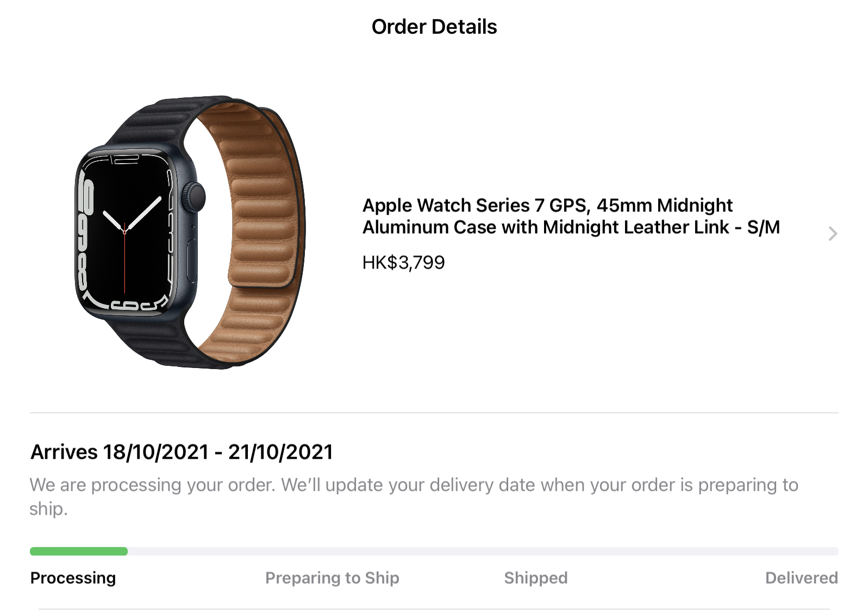Viewport: 868px width, 611px height.
Task: Select the Shipped status step
Action: click(535, 577)
